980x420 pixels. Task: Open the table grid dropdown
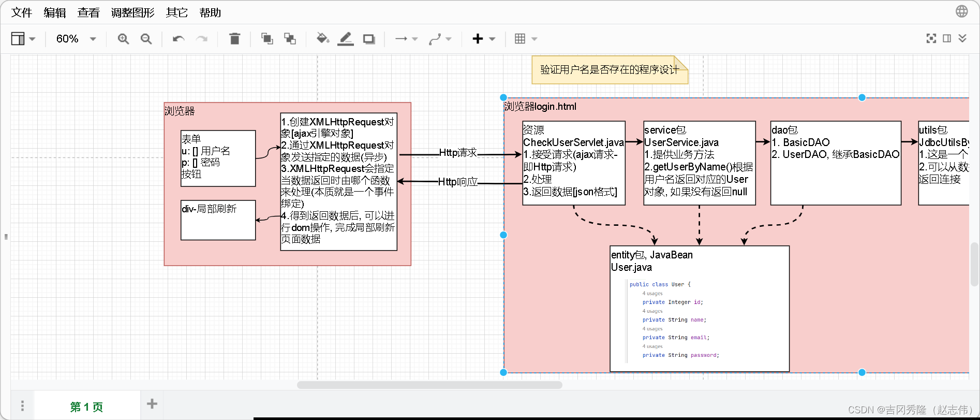coord(526,39)
